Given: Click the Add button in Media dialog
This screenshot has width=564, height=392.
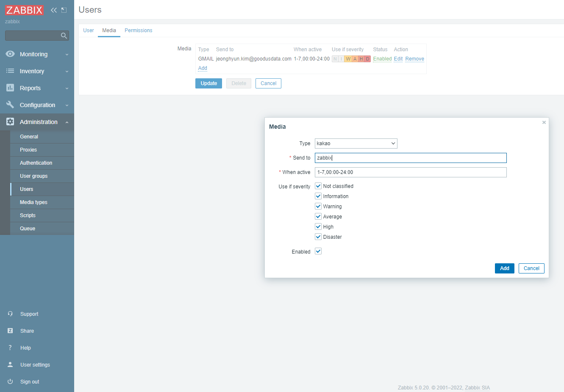Looking at the screenshot, I should [x=504, y=268].
